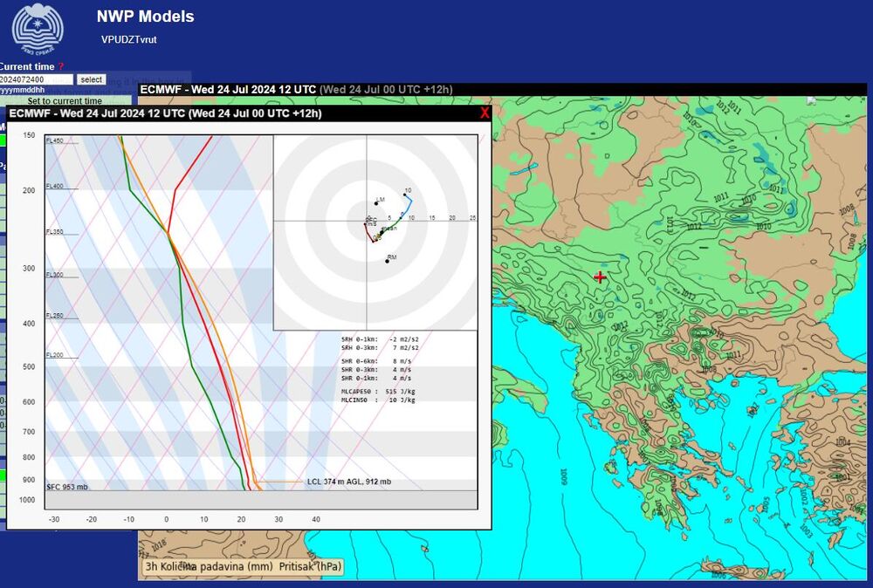Click the NWP Models heading
This screenshot has height=588, width=873.
(145, 17)
